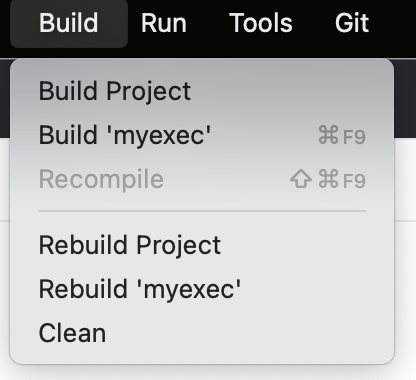The width and height of the screenshot is (416, 380).
Task: Click the F9 text next to Build 'myexec'
Action: point(354,137)
